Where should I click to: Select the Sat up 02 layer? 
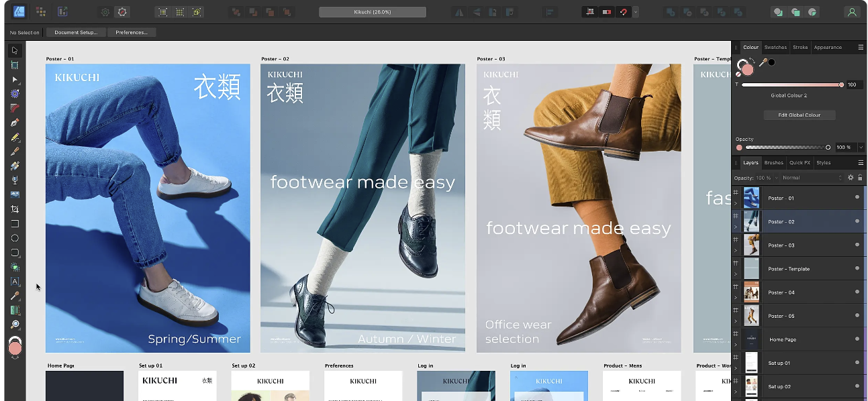pyautogui.click(x=798, y=386)
